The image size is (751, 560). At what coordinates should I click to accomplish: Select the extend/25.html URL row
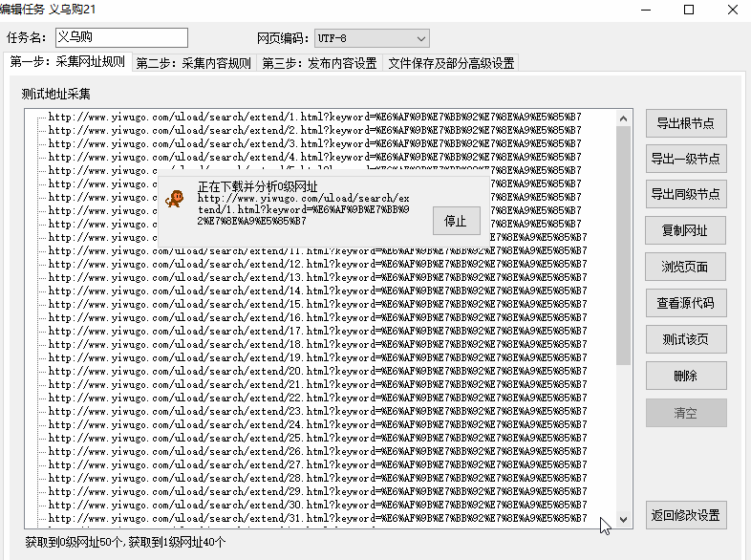pyautogui.click(x=317, y=438)
